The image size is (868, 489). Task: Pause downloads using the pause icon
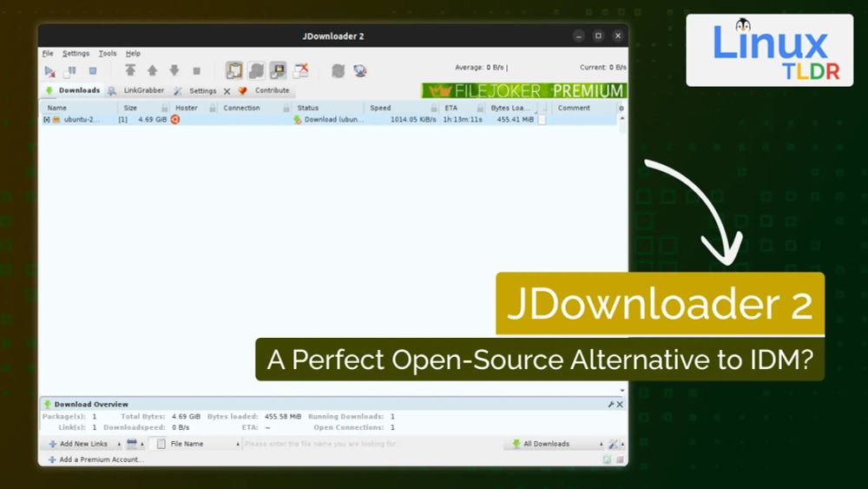(71, 71)
